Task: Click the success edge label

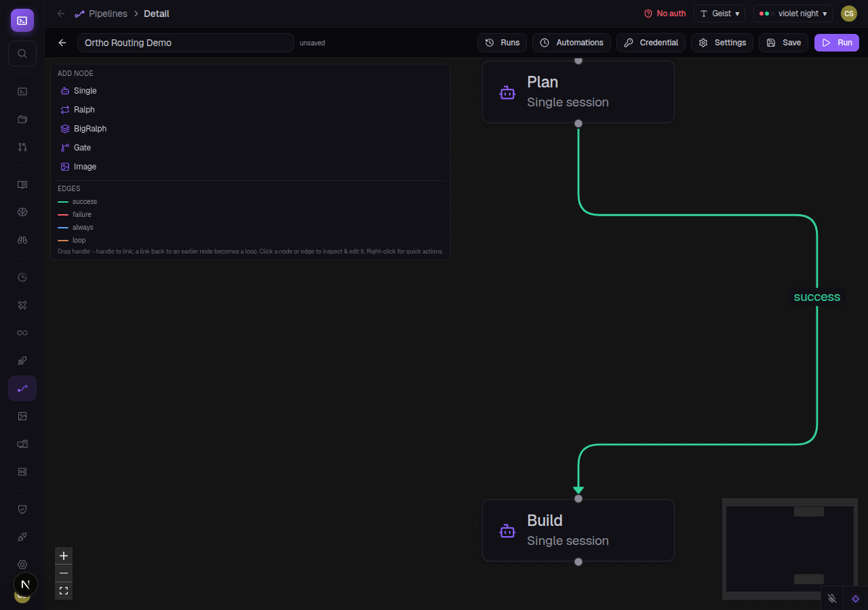Action: point(817,297)
